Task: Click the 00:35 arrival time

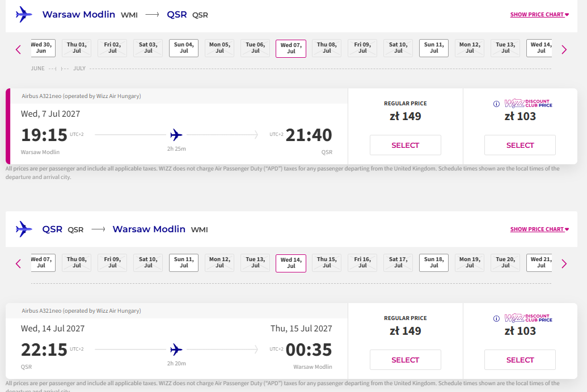Action: (309, 350)
